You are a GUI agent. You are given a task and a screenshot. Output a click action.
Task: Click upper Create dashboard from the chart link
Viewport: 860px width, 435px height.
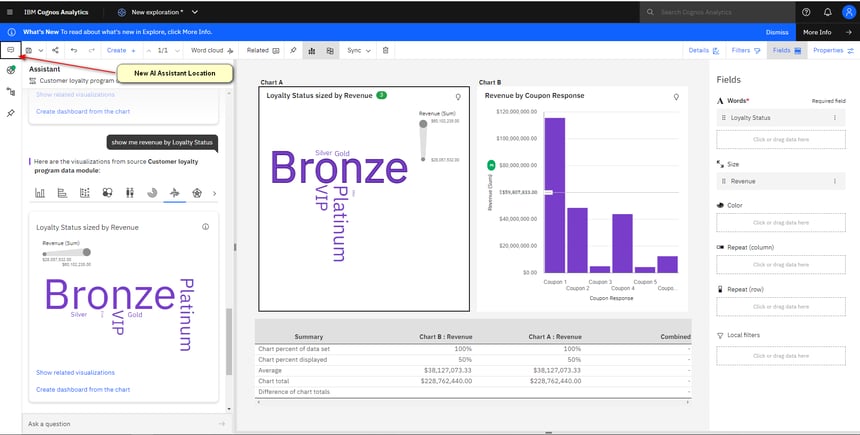[83, 111]
